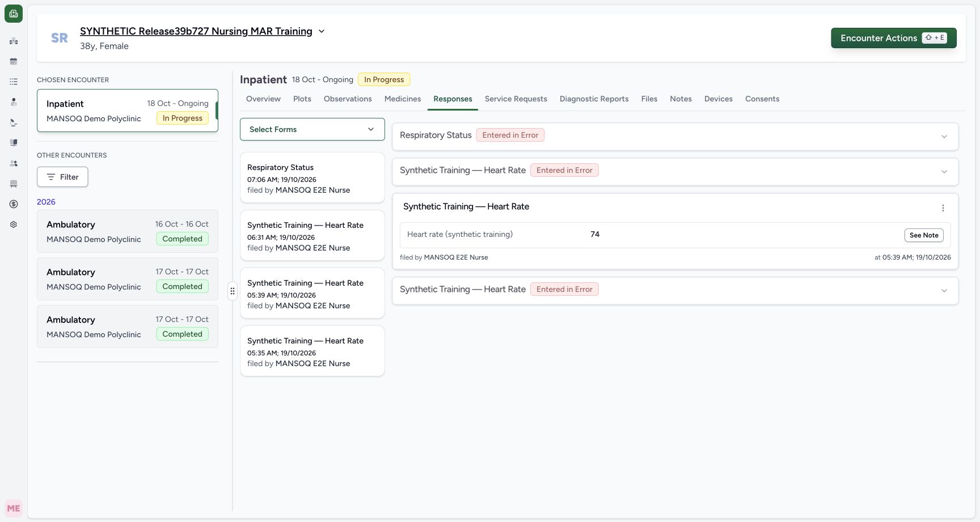Viewport: 980px width, 522px height.
Task: Switch to the Observations tab
Action: [348, 99]
